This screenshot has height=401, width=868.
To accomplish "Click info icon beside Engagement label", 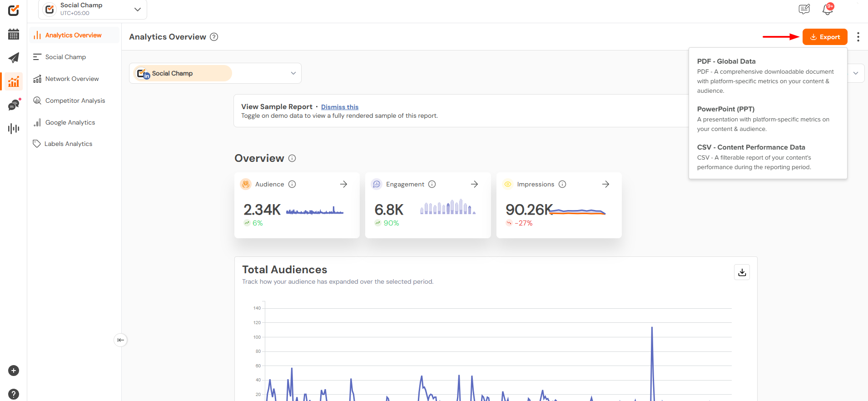I will (x=432, y=184).
